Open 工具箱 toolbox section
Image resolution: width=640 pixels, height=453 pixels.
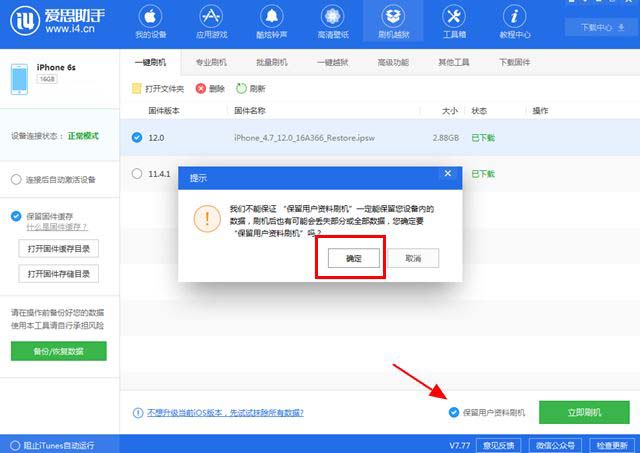(x=454, y=22)
